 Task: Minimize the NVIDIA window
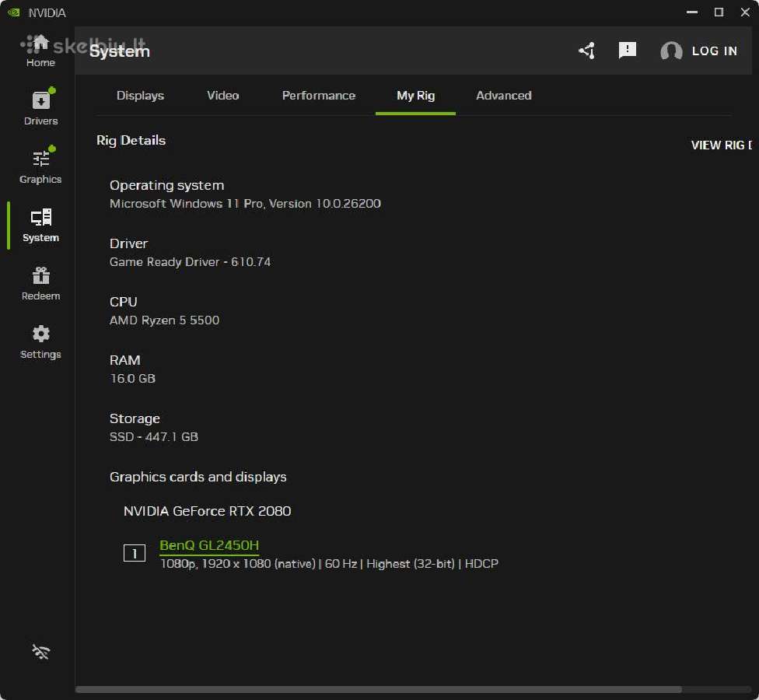(692, 12)
